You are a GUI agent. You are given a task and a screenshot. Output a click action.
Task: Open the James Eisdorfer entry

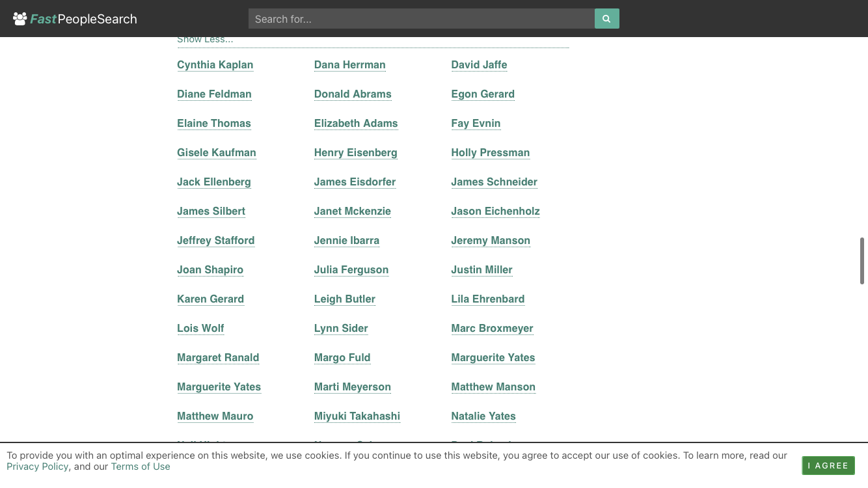(x=355, y=182)
